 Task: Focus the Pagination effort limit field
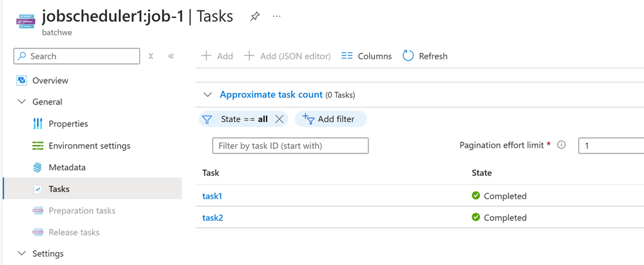pos(611,146)
